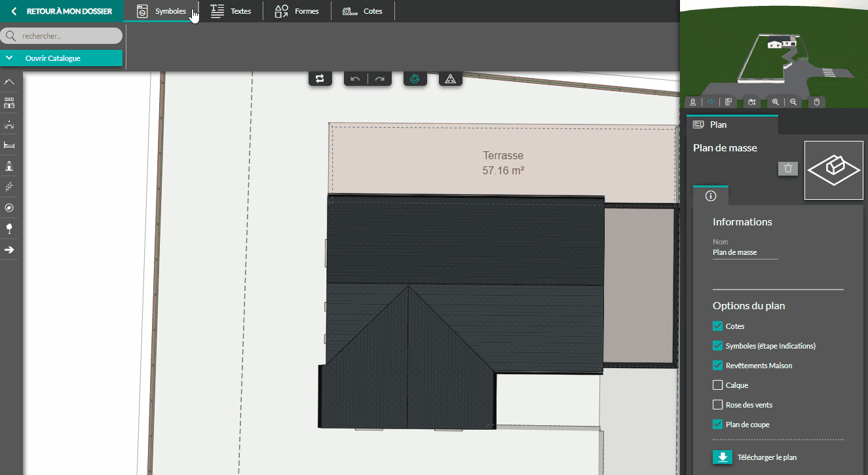Screen dimensions: 868x475
Task: Click the redo arrow above the plan
Action: pos(379,79)
